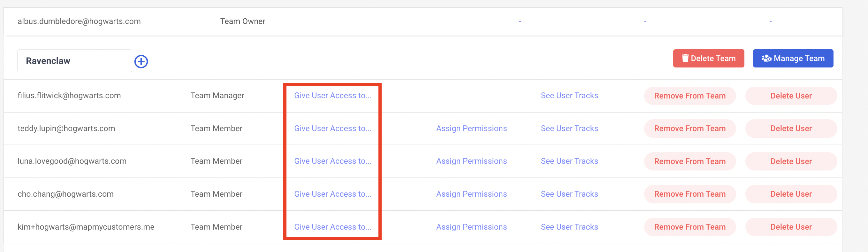868x252 pixels.
Task: Select Team Member role of kim+hogwarts
Action: (216, 227)
